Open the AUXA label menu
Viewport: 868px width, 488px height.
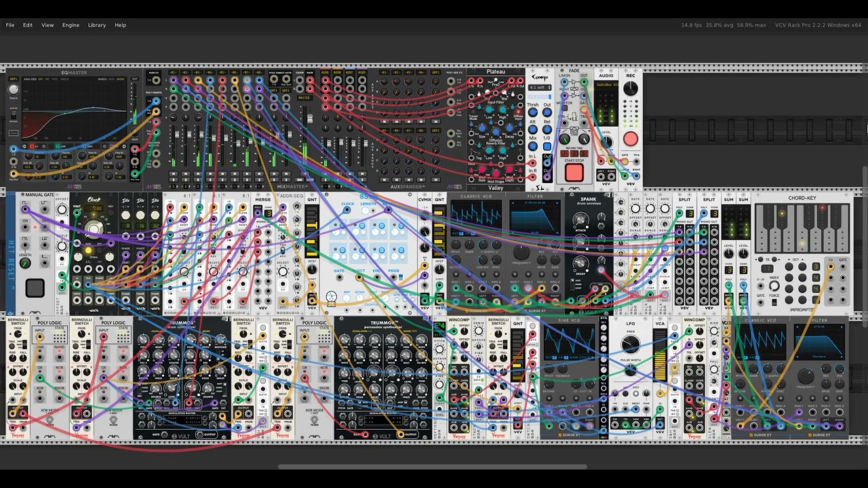(325, 72)
